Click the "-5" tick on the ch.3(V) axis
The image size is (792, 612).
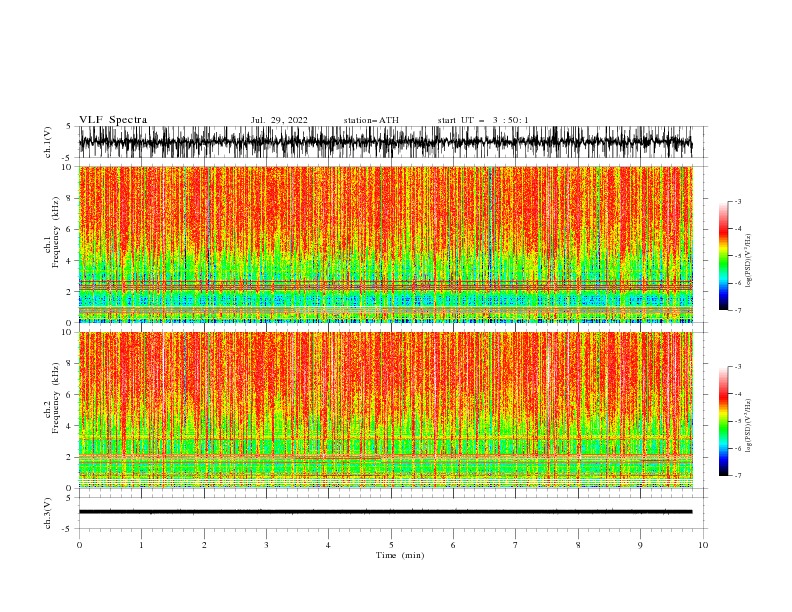[68, 529]
